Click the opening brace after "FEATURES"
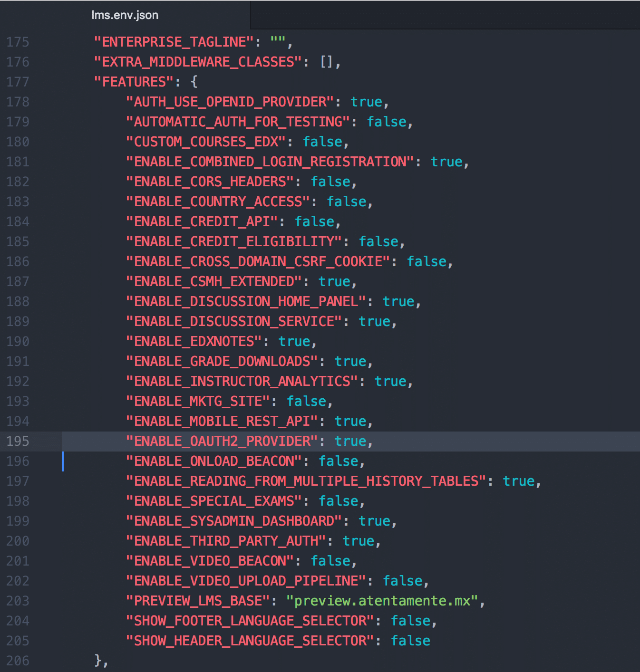Viewport: 640px width, 672px height. click(194, 82)
